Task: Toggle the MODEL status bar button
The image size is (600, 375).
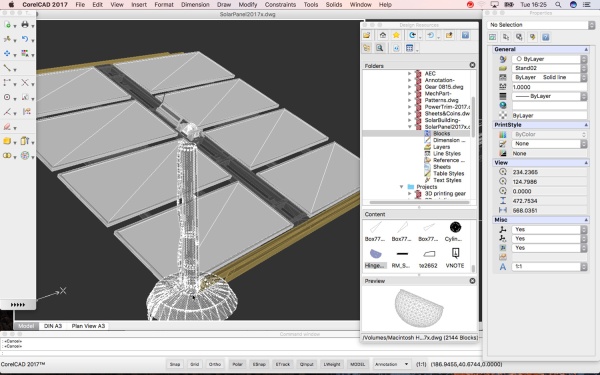Action: point(358,364)
